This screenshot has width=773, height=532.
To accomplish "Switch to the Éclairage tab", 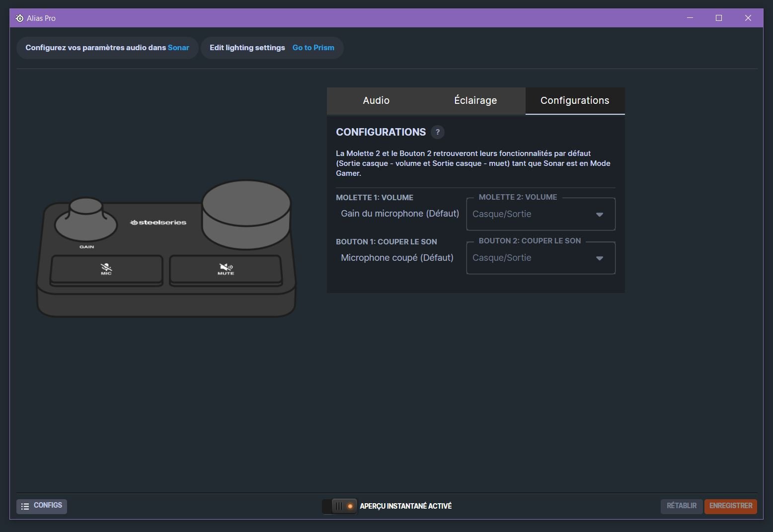I will coord(475,101).
